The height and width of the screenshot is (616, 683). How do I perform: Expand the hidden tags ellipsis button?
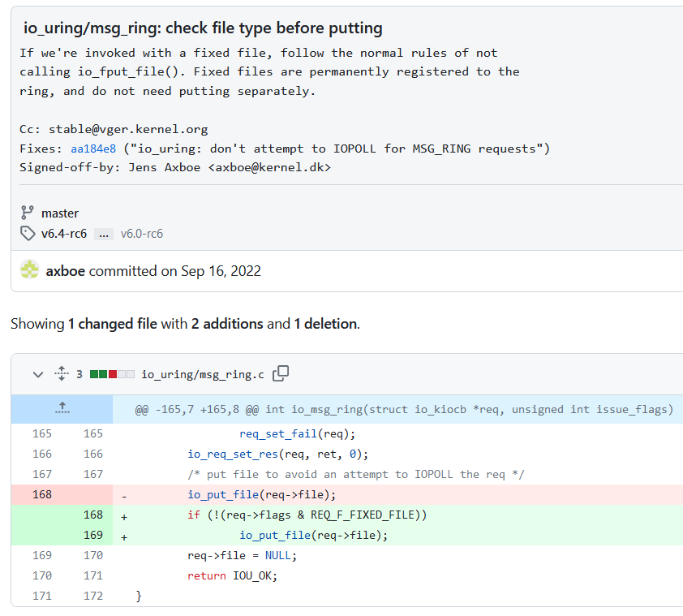[103, 234]
